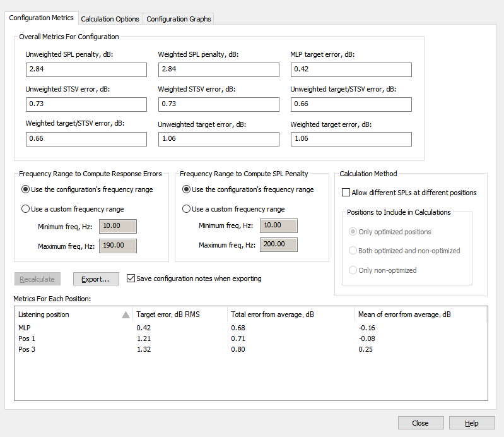Click the MLP target error field
This screenshot has width=504, height=437.
click(351, 69)
